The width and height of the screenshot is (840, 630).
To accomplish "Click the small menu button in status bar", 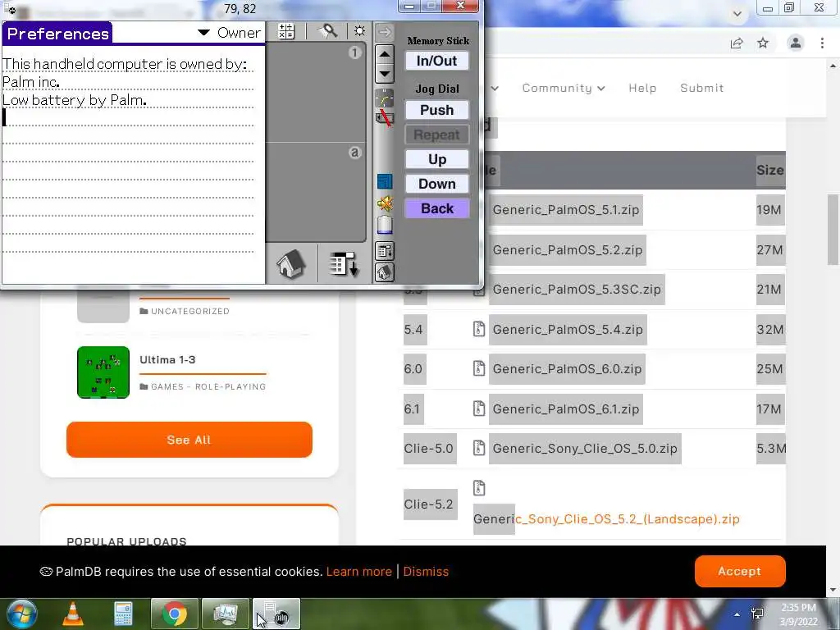I will click(x=384, y=250).
